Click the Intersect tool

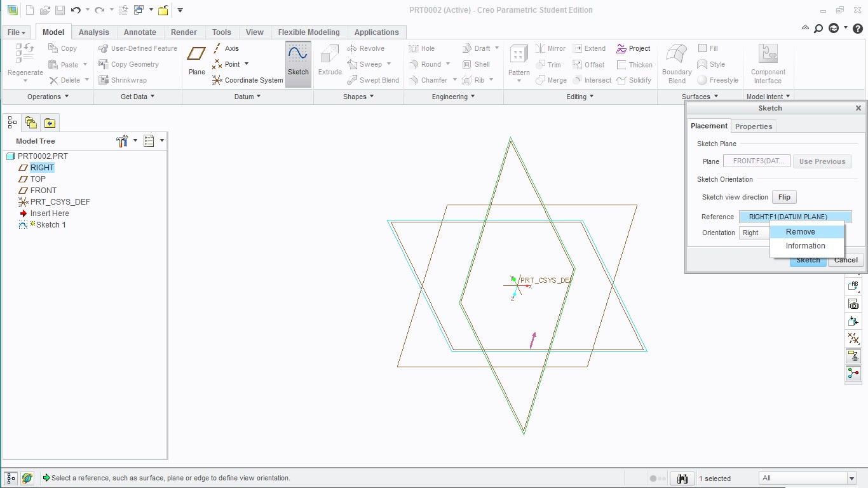point(592,80)
